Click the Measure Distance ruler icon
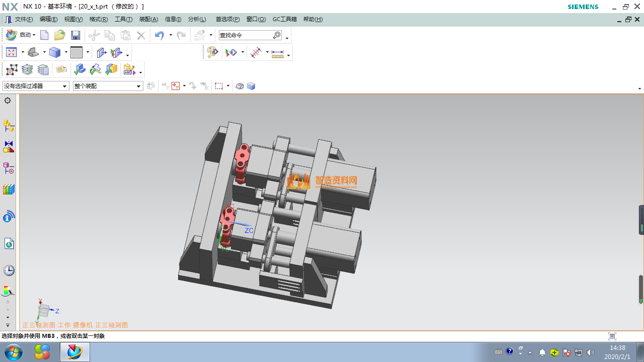644x362 pixels. pos(278,53)
